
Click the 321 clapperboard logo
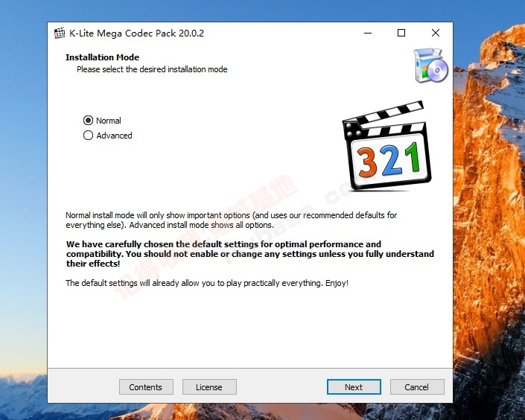pos(386,146)
